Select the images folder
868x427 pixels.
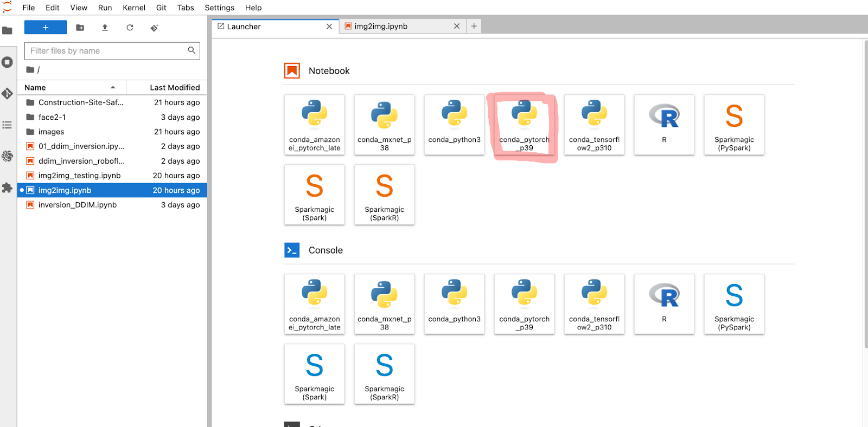112,132
